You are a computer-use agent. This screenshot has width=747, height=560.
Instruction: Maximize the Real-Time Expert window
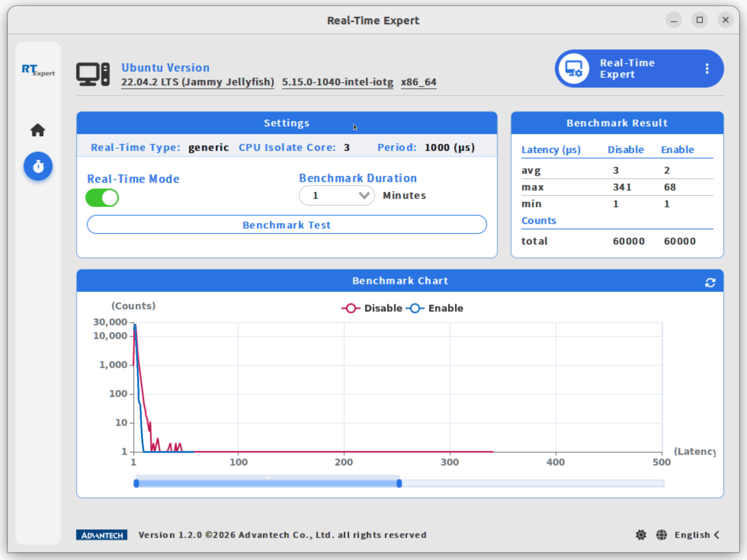[x=700, y=20]
